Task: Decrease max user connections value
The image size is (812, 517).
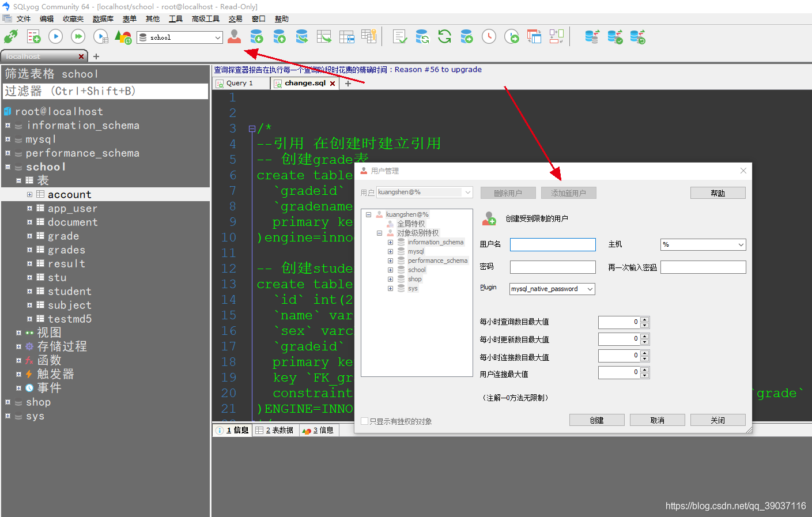Action: (x=645, y=376)
